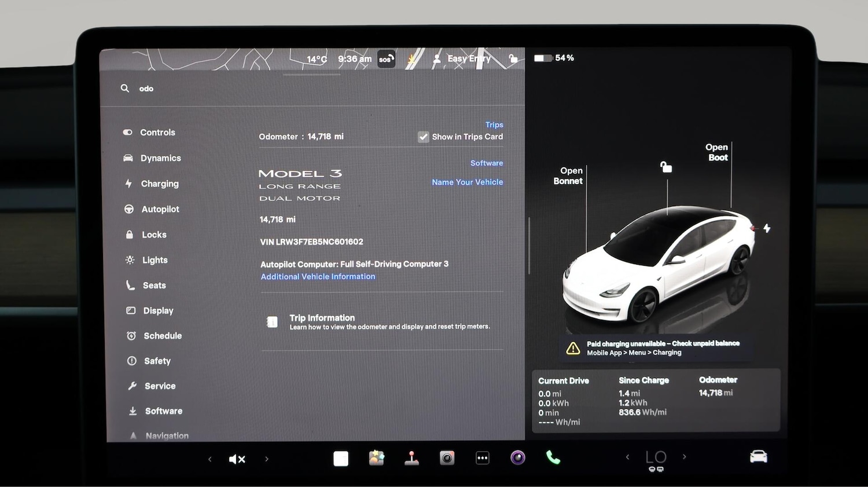This screenshot has width=868, height=487.
Task: Tap the 9:36 am clock
Action: point(355,59)
